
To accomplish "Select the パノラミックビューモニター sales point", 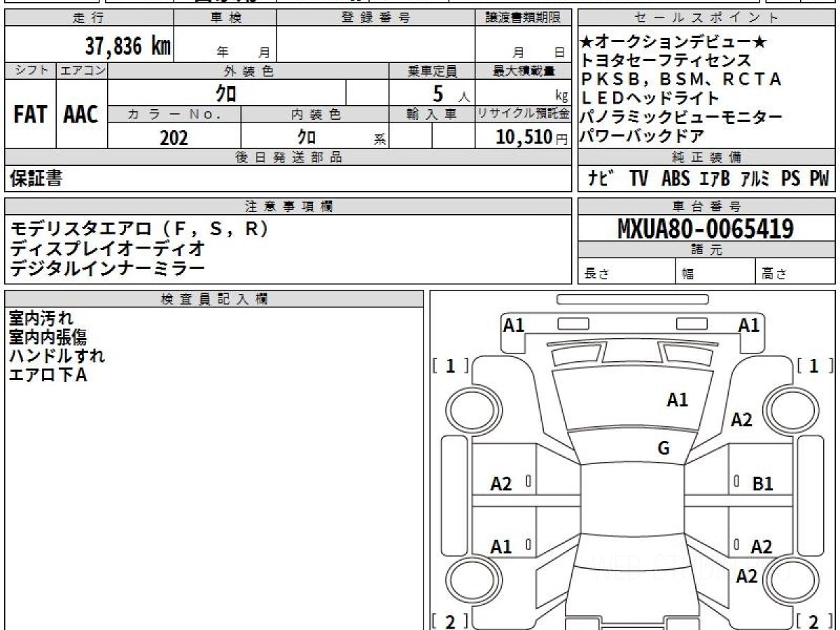I will tap(681, 117).
